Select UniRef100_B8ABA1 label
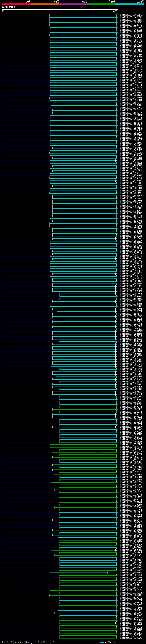146x644 pixels. pos(131,299)
